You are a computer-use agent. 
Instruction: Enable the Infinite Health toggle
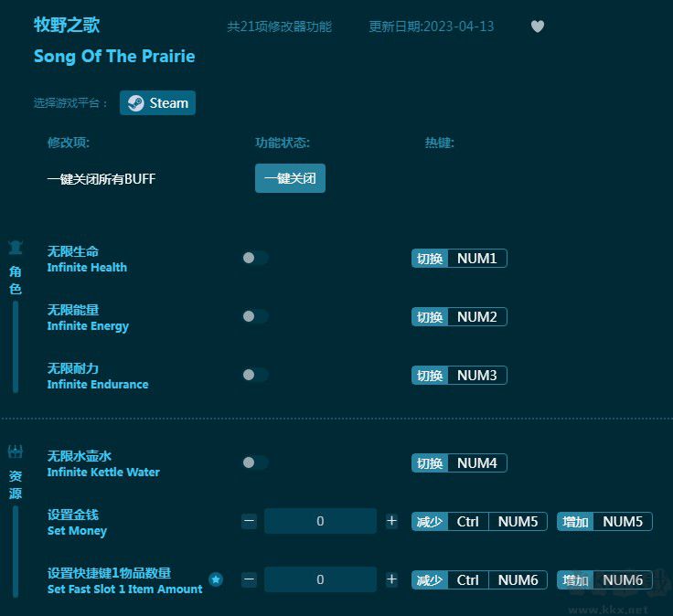(254, 259)
